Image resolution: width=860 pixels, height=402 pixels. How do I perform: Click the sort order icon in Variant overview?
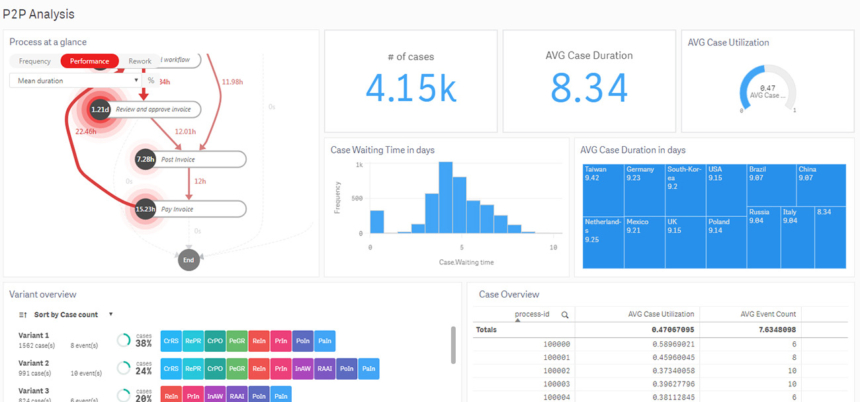pyautogui.click(x=22, y=315)
